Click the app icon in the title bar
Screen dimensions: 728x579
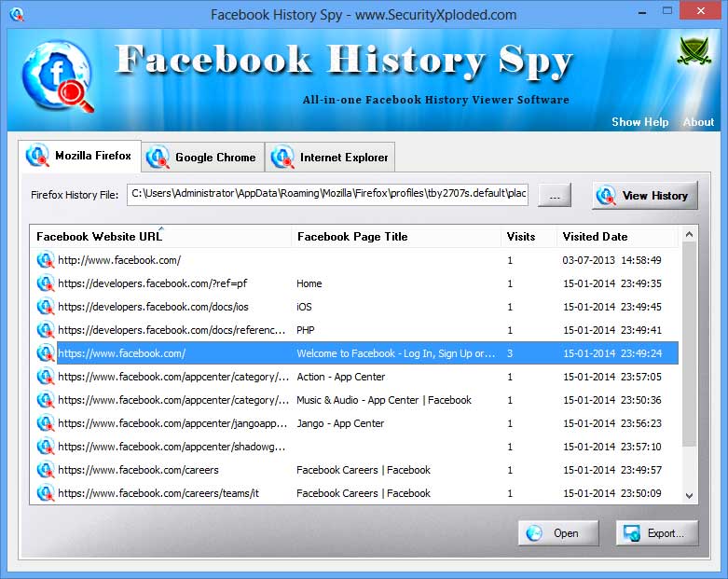pos(17,14)
